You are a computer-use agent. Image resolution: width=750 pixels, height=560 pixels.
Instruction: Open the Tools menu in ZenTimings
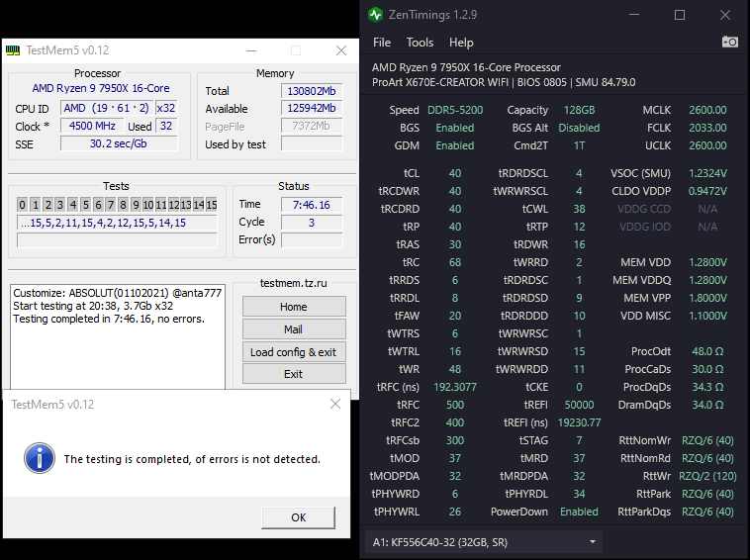420,43
